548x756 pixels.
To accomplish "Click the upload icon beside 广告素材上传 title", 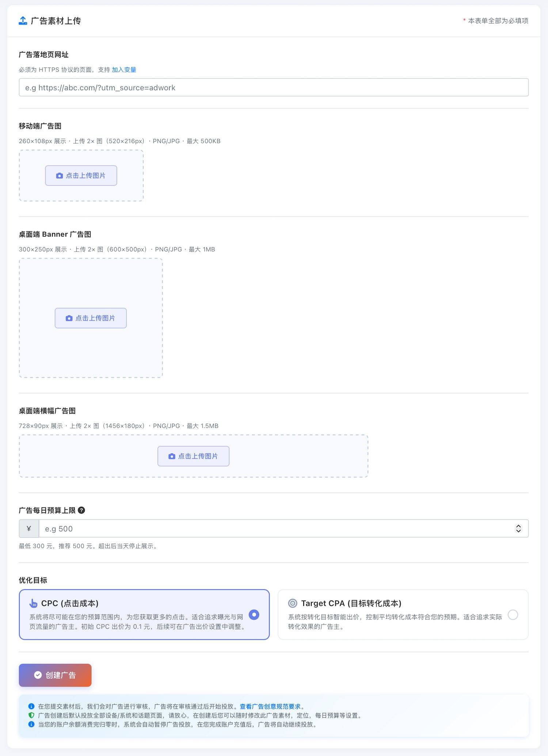I will pos(23,21).
